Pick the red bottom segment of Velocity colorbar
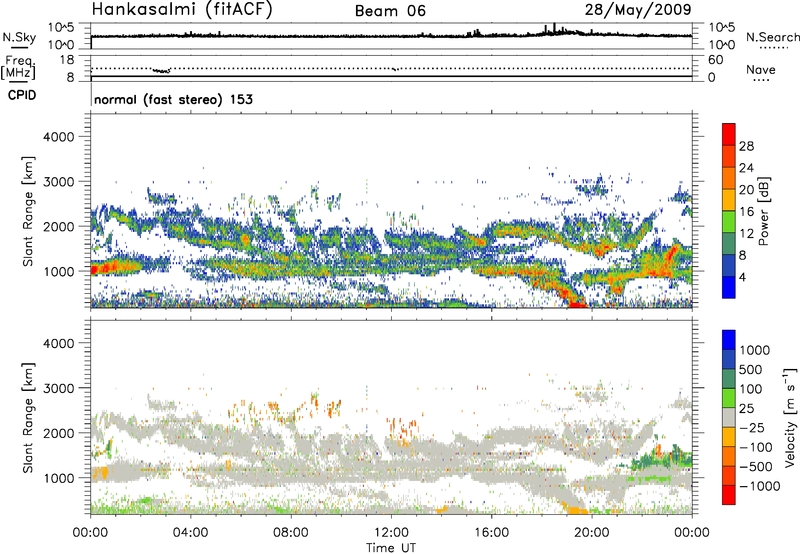800x554 pixels. click(x=729, y=495)
